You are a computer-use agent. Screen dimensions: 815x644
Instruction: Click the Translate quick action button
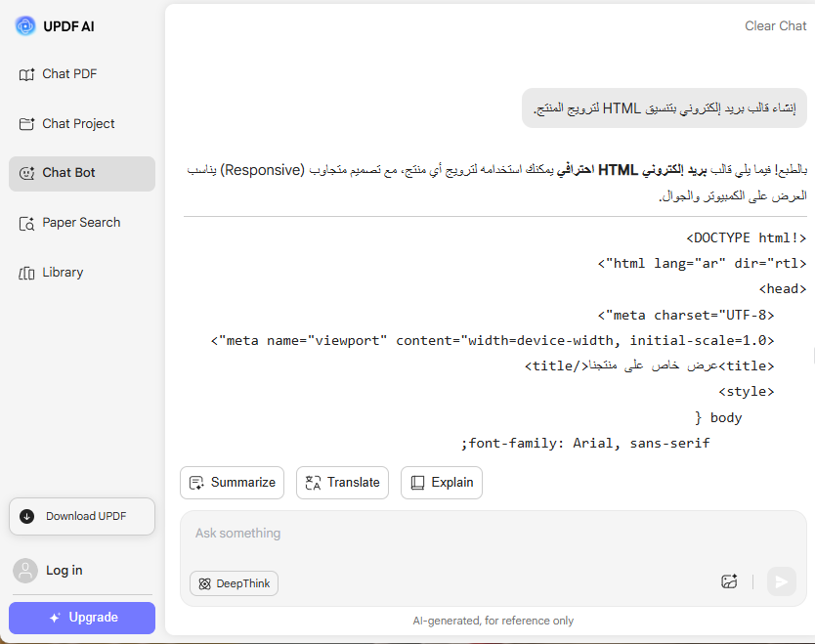[342, 483]
